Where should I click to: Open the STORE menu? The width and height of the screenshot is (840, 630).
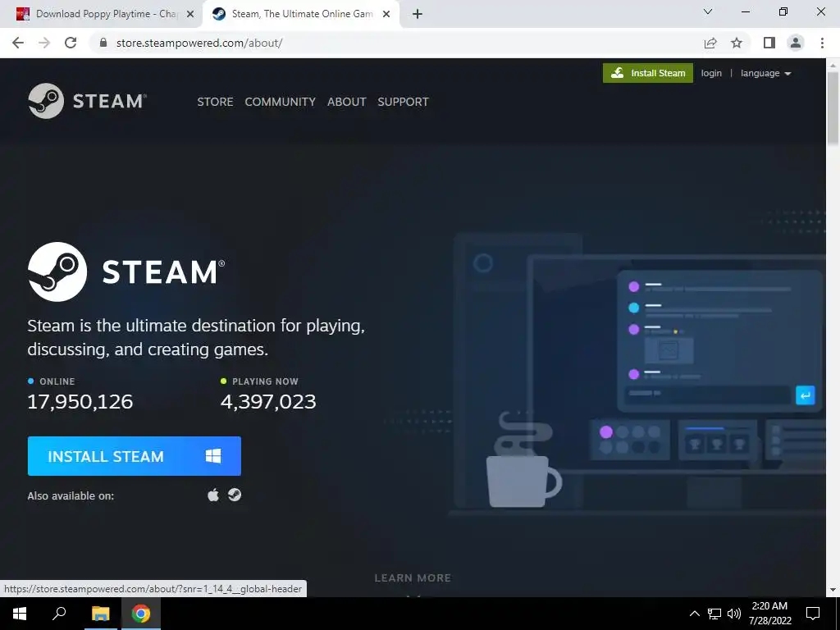[215, 102]
